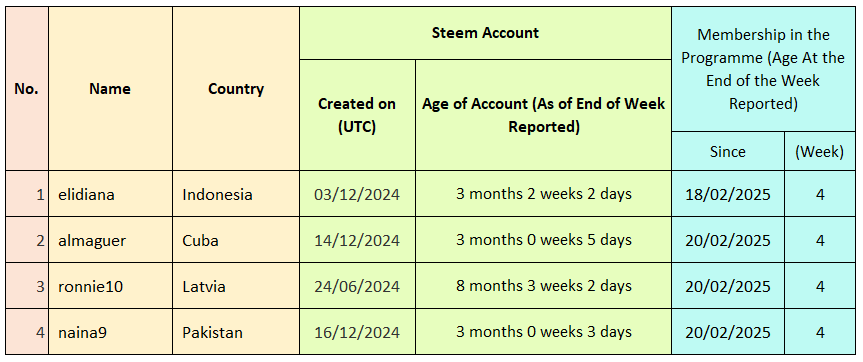Screen dimensions: 863x362
Task: Click the 18/02/2025 membership date cell
Action: coord(728,194)
